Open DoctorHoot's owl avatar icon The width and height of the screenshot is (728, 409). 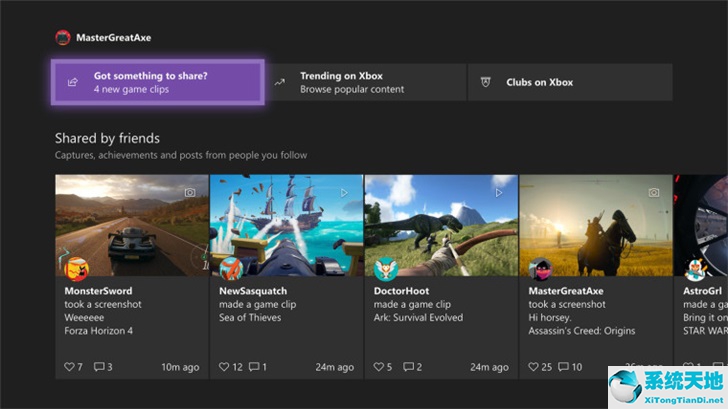pos(386,269)
